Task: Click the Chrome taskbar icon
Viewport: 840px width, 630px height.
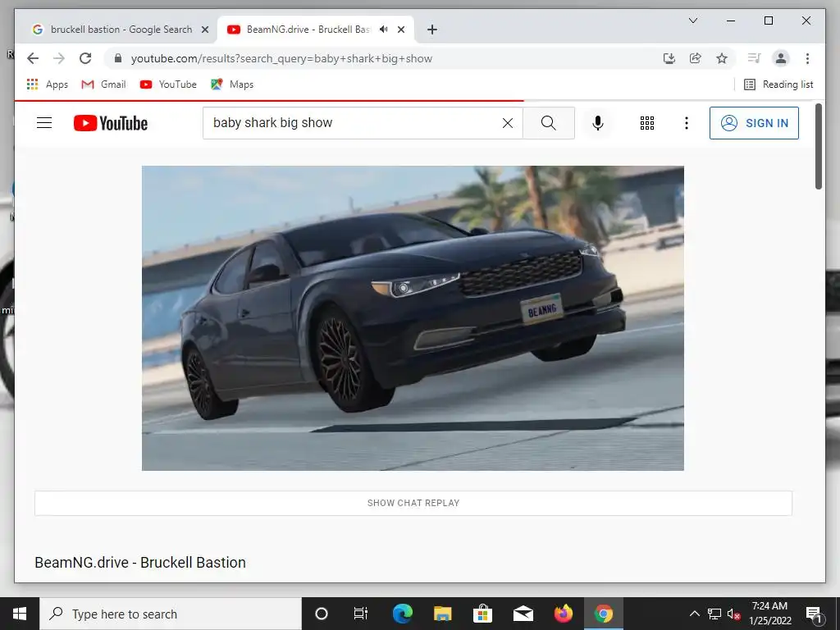Action: pyautogui.click(x=603, y=614)
